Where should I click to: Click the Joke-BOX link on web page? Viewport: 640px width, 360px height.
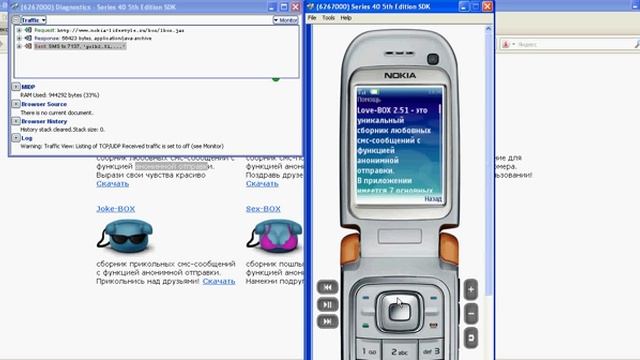tap(116, 209)
